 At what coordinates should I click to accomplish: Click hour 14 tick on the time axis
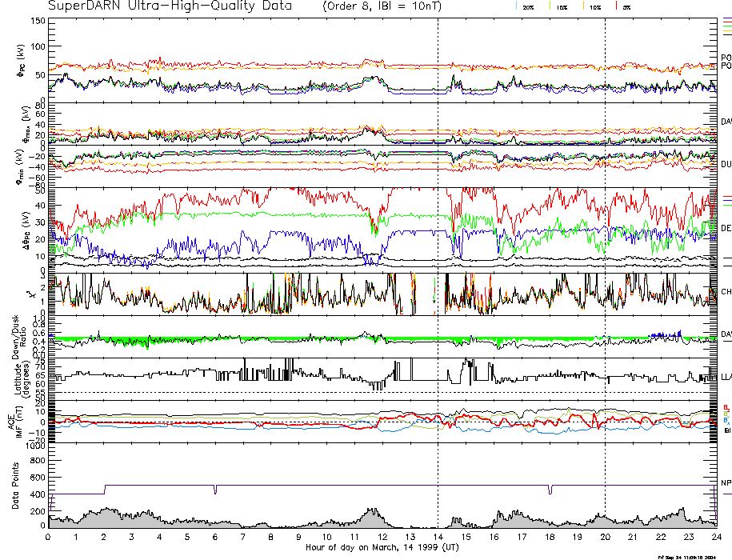coord(438,537)
